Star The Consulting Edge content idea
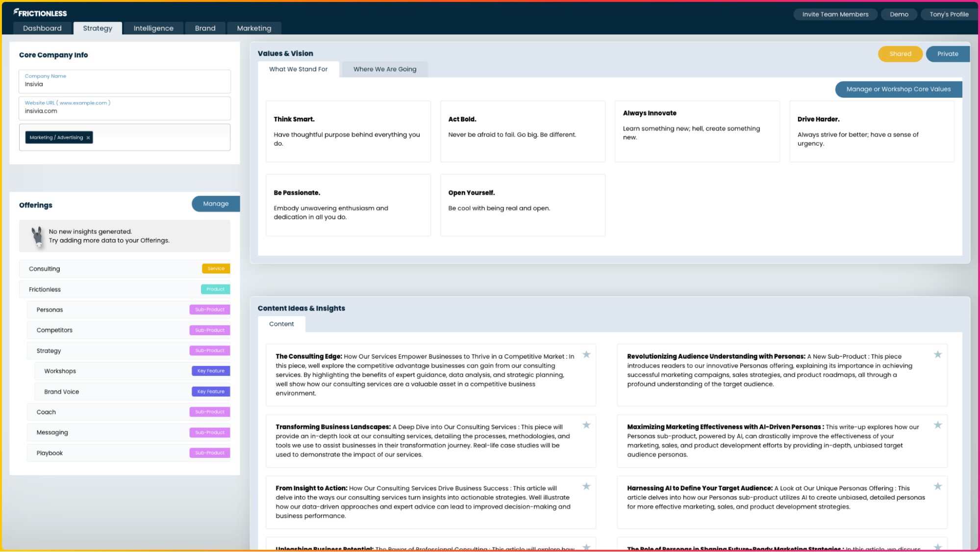Viewport: 980px width, 552px height. pyautogui.click(x=586, y=354)
